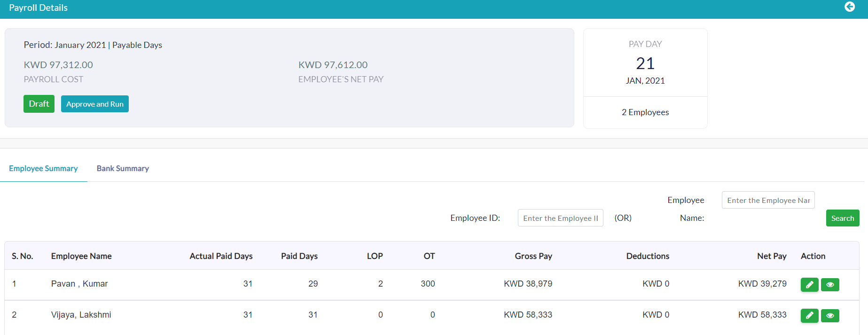This screenshot has width=868, height=335.
Task: Click the JAN, 2021 date text
Action: pyautogui.click(x=645, y=81)
